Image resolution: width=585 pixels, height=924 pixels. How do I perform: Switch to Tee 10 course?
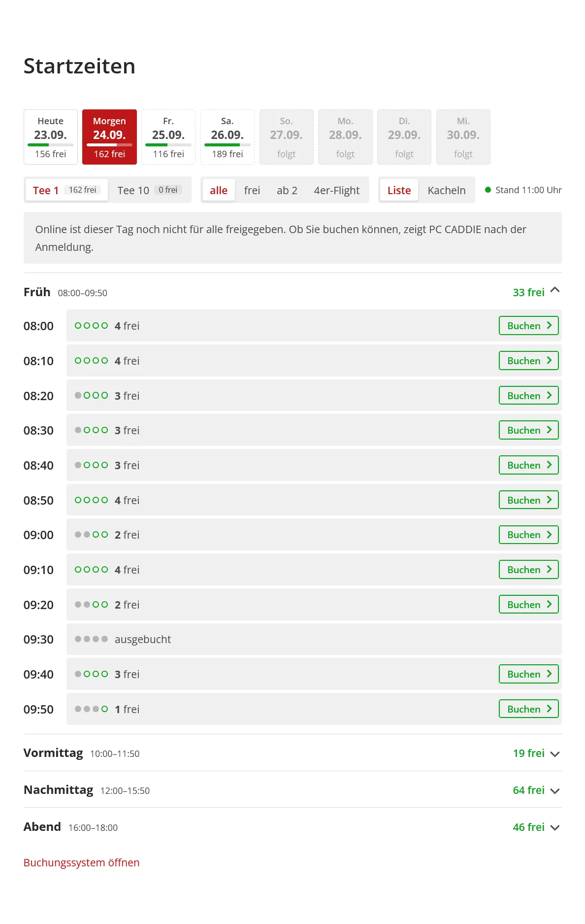click(150, 190)
